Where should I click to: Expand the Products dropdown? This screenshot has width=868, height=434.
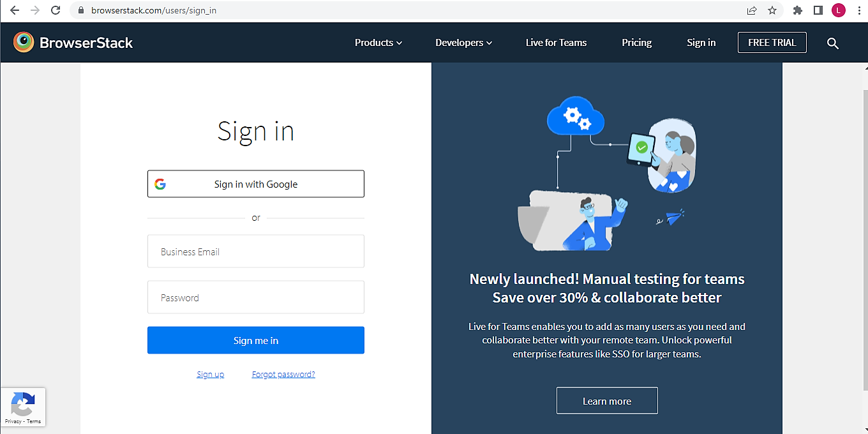pyautogui.click(x=378, y=43)
